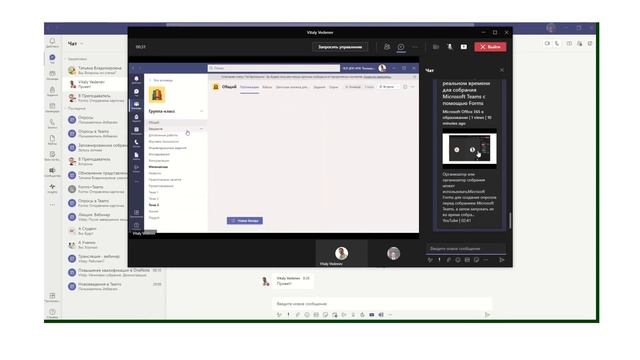
Task: Collapse the Последние chats section header
Action: 76,109
